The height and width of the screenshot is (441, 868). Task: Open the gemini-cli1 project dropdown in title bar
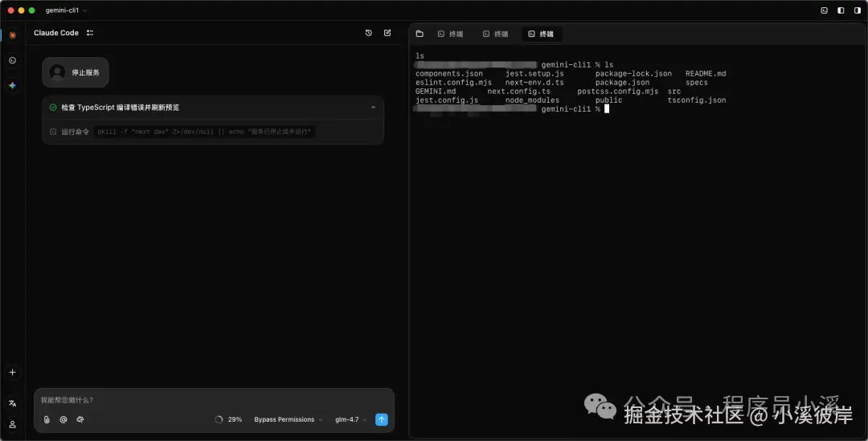(66, 10)
